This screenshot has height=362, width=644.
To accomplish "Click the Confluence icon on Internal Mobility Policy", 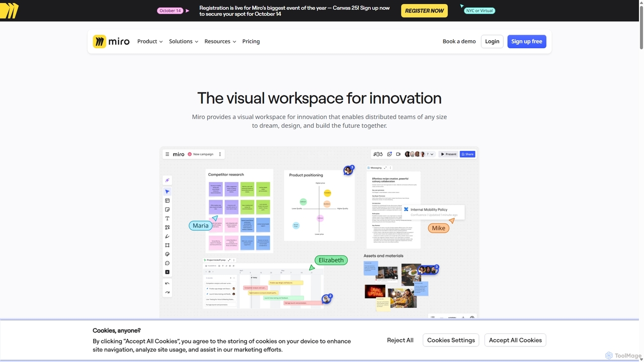I will [x=407, y=210].
